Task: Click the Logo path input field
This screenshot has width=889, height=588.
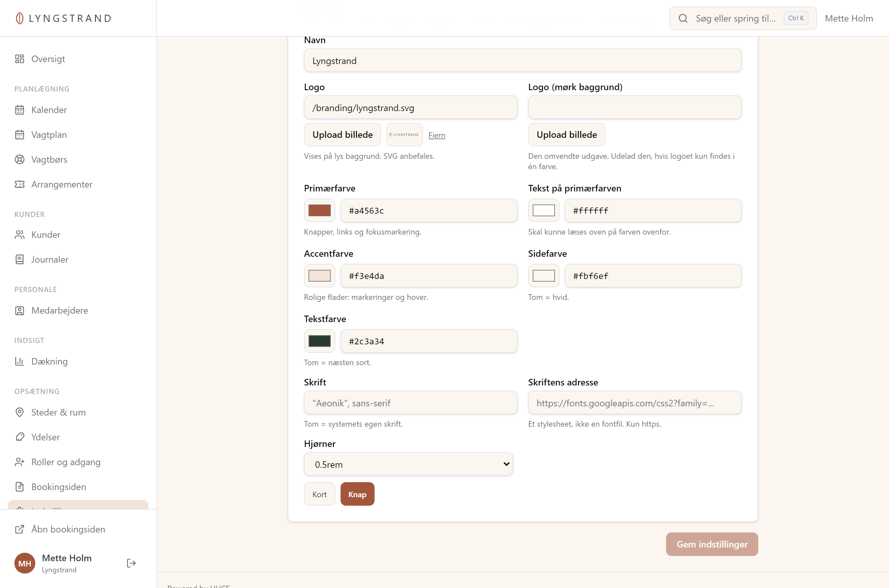Action: (x=411, y=107)
